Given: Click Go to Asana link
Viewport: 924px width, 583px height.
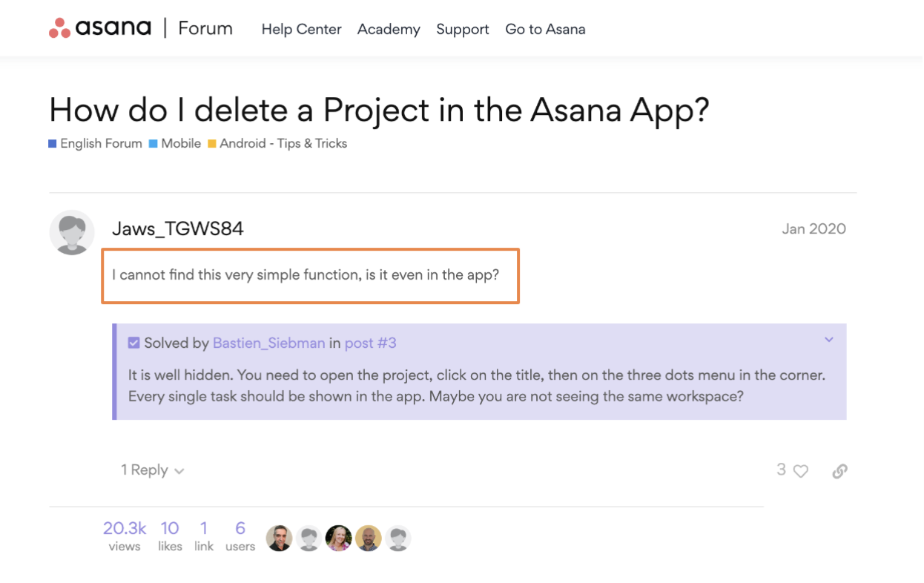Looking at the screenshot, I should coord(545,30).
